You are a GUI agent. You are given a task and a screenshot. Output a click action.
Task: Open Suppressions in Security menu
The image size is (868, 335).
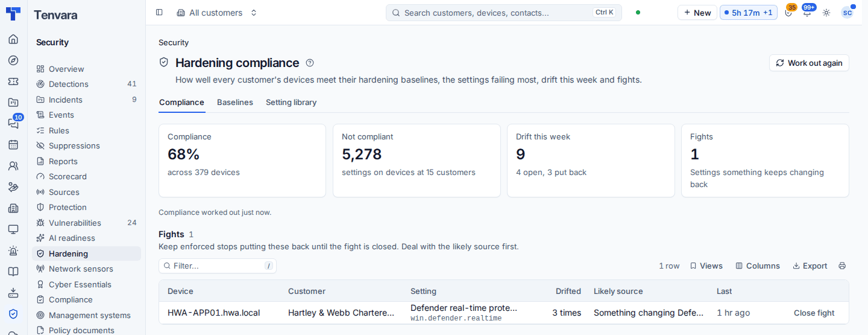(86, 145)
